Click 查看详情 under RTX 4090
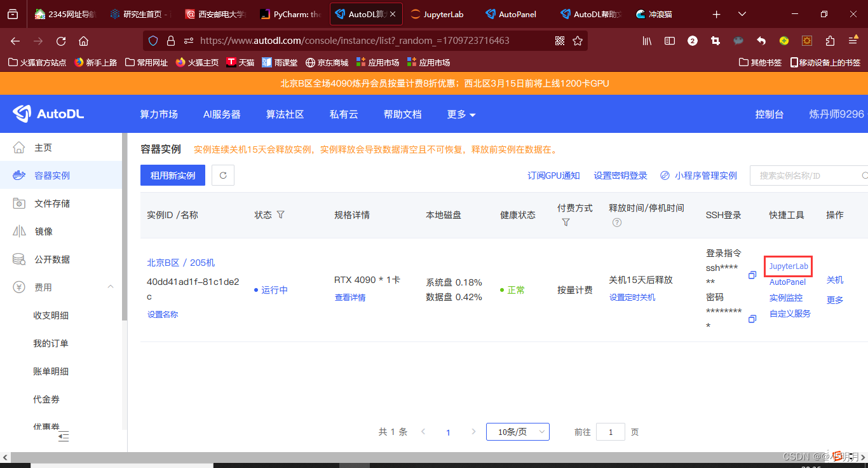Viewport: 868px width, 468px height. click(350, 298)
